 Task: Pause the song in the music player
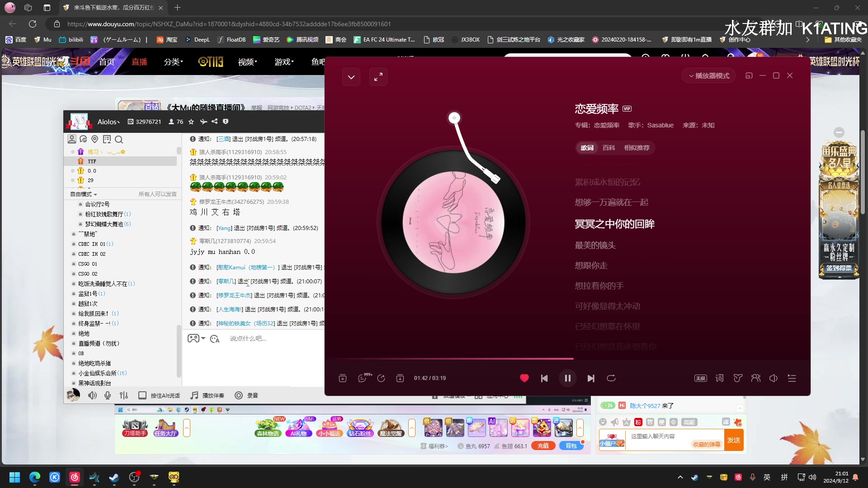(567, 378)
